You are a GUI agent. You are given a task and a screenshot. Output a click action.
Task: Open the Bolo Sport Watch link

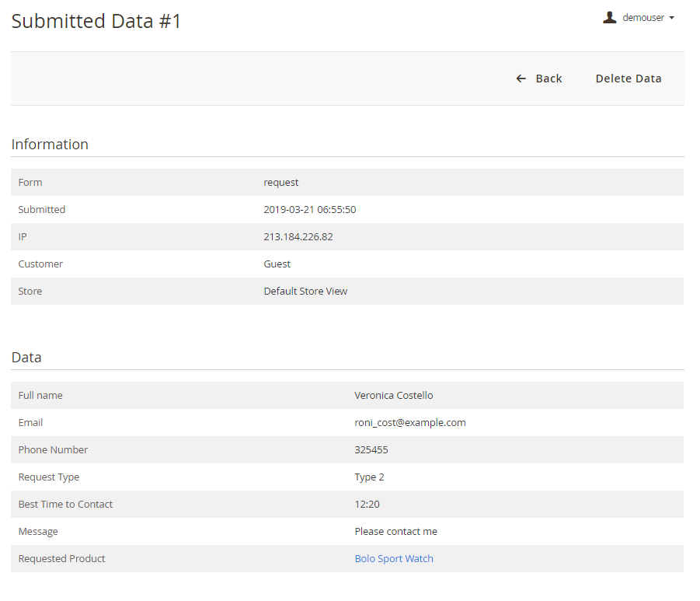click(x=394, y=558)
